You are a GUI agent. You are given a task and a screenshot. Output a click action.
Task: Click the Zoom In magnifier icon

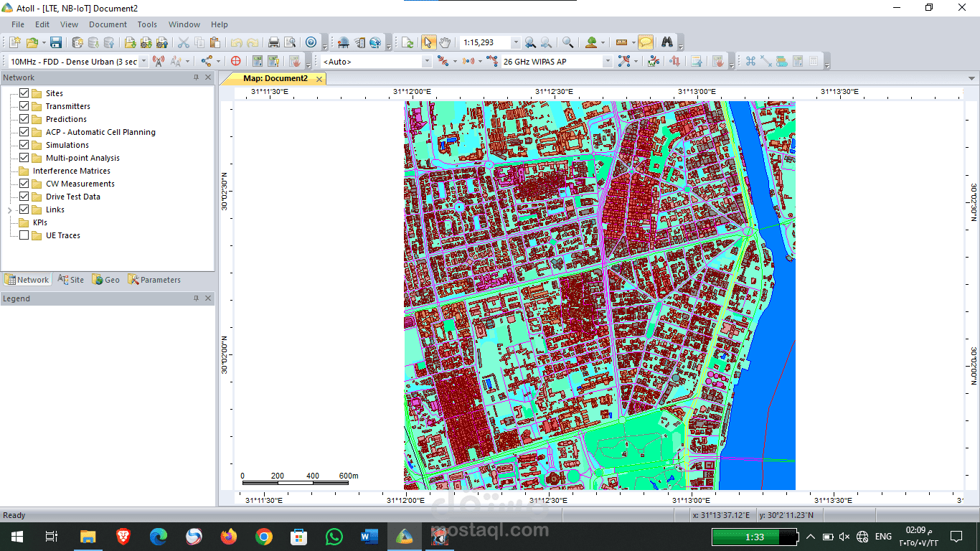click(x=530, y=42)
